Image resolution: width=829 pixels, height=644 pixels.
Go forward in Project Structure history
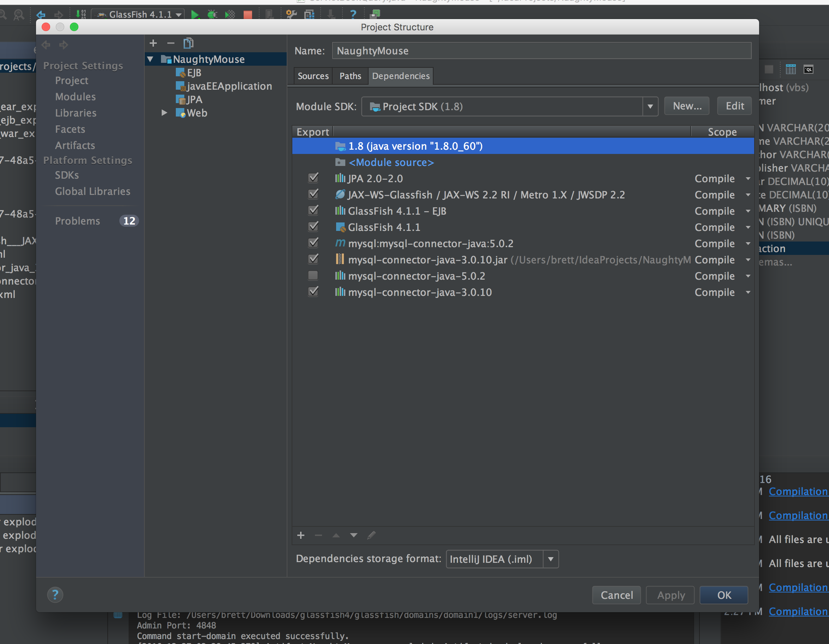64,45
